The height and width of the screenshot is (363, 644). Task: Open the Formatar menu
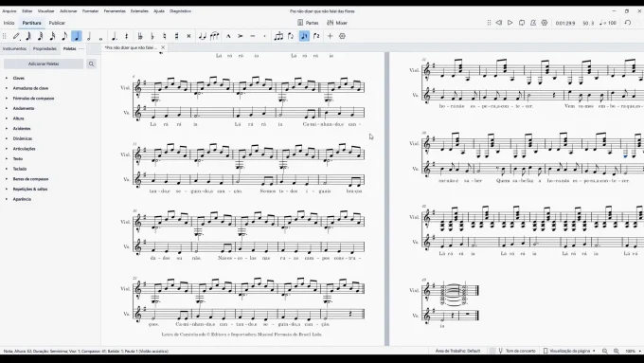(90, 11)
